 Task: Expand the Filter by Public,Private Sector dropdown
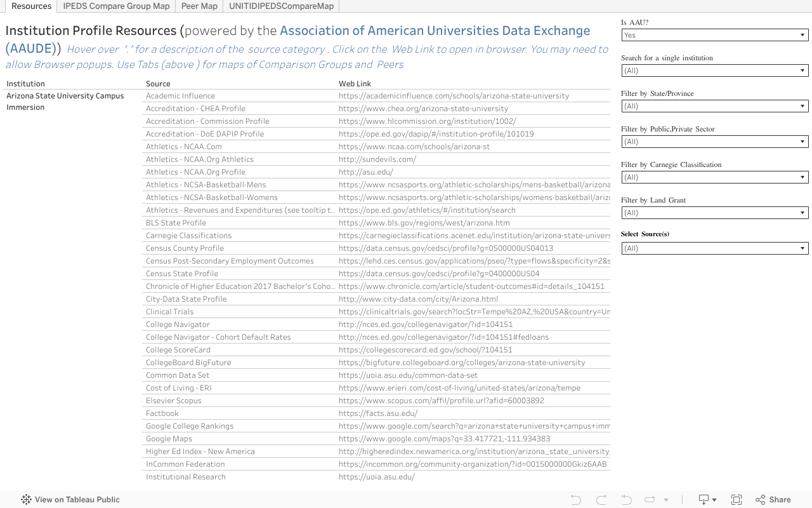tap(715, 142)
